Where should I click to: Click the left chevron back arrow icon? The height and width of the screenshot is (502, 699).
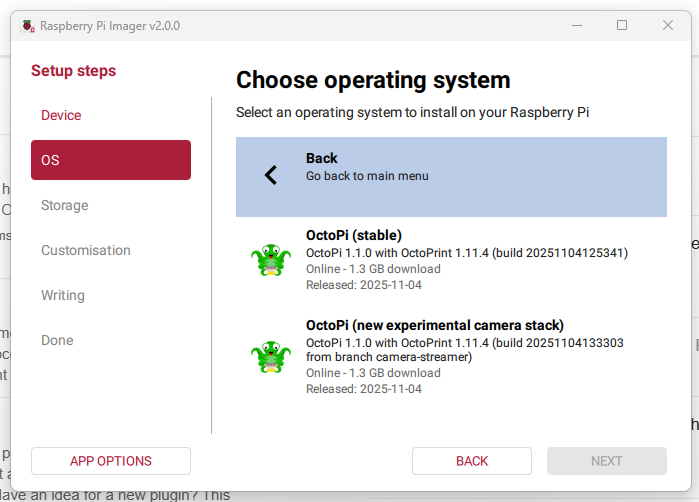270,175
